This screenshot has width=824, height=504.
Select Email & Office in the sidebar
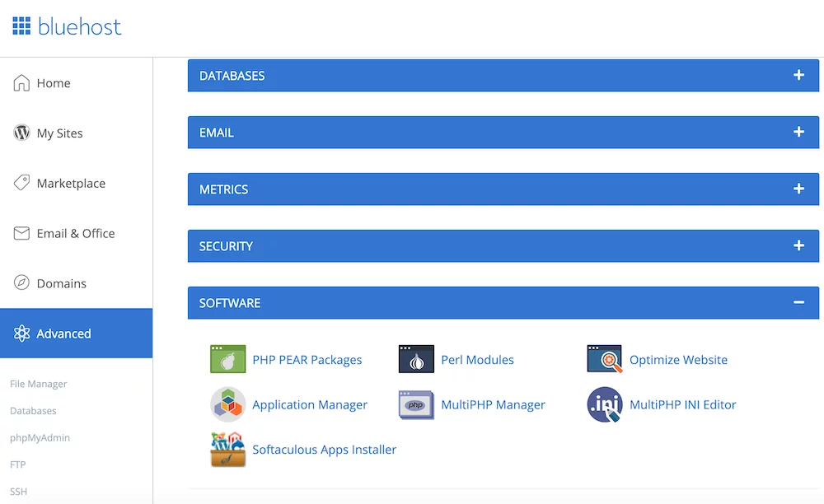(x=76, y=233)
